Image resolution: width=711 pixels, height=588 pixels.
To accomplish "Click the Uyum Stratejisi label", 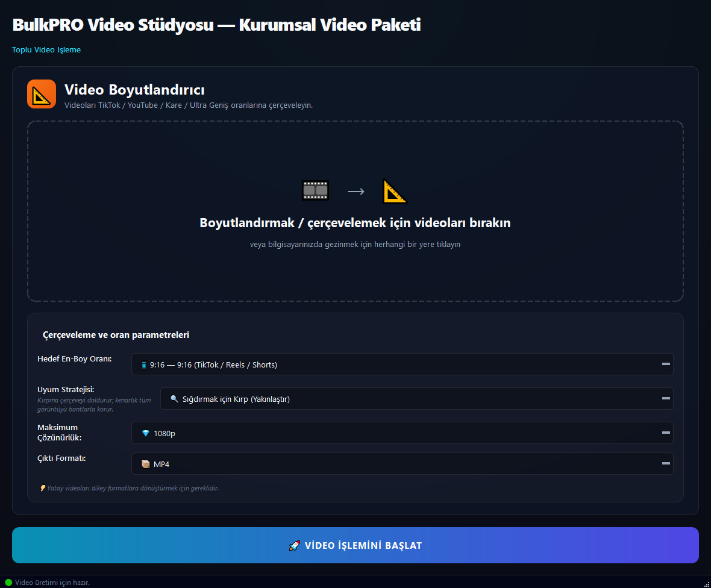I will pyautogui.click(x=66, y=389).
